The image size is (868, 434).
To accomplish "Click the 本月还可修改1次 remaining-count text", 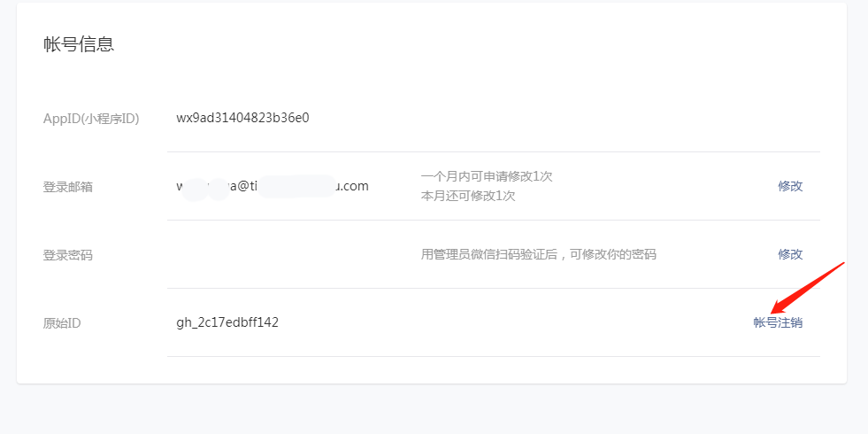I will pyautogui.click(x=468, y=196).
